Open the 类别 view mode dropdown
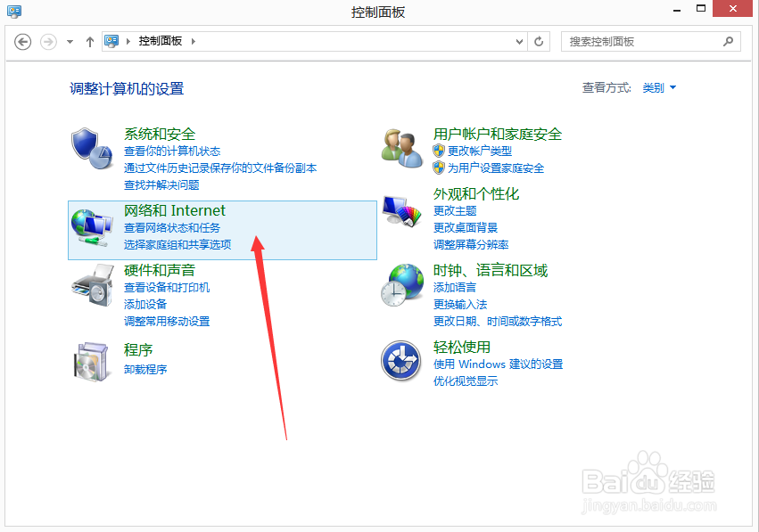The image size is (759, 532). click(659, 87)
